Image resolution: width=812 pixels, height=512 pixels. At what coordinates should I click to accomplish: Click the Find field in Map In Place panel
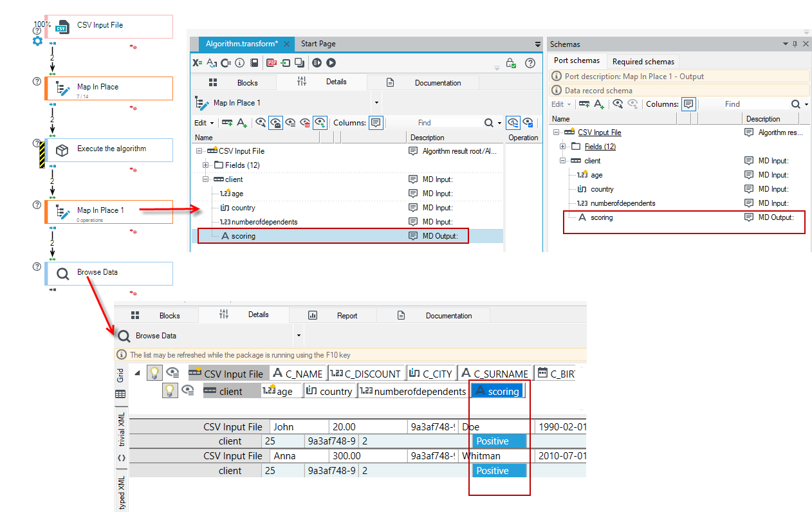(449, 122)
